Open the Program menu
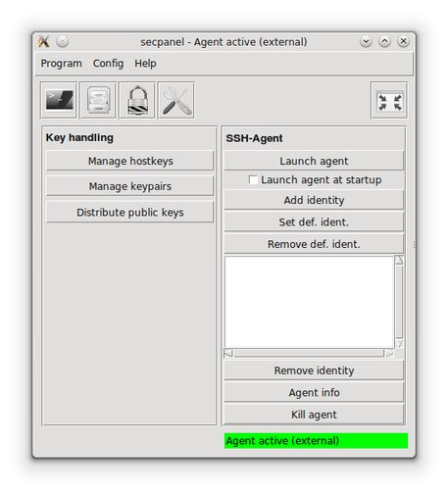This screenshot has height=490, width=448. click(x=62, y=64)
